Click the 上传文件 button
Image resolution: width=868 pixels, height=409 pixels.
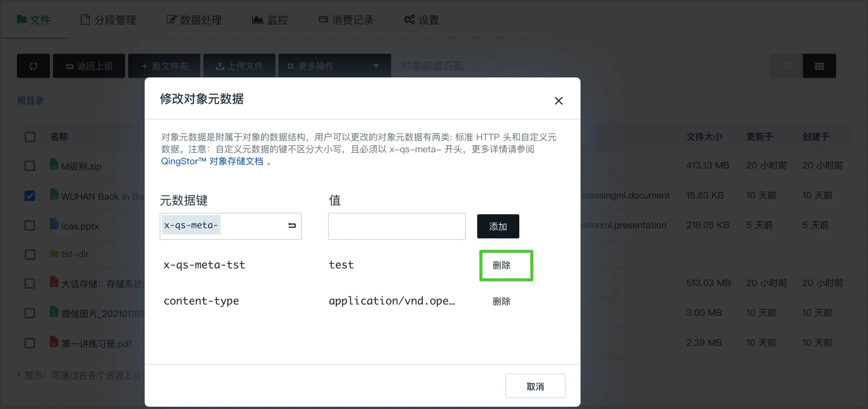(x=239, y=66)
